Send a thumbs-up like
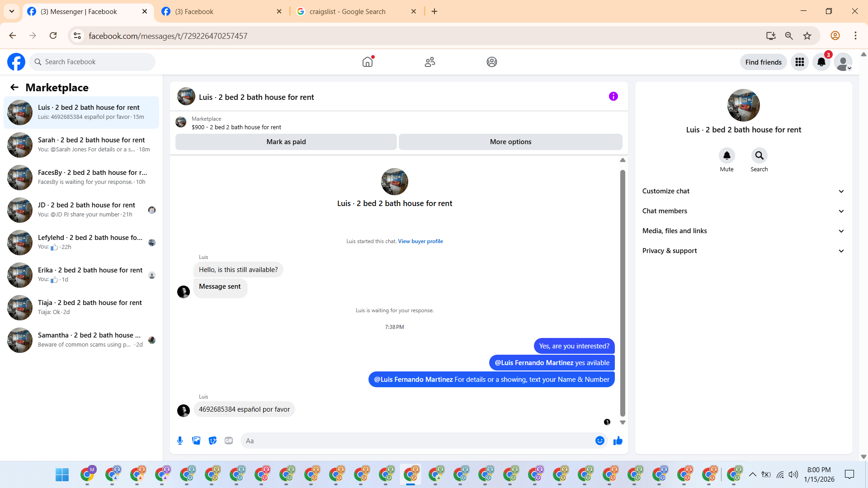The height and width of the screenshot is (488, 868). click(x=618, y=441)
